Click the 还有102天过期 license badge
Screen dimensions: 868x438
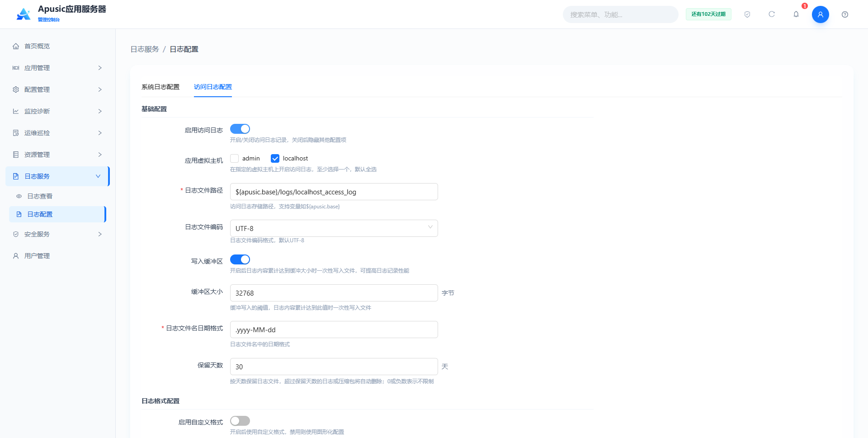pos(708,14)
